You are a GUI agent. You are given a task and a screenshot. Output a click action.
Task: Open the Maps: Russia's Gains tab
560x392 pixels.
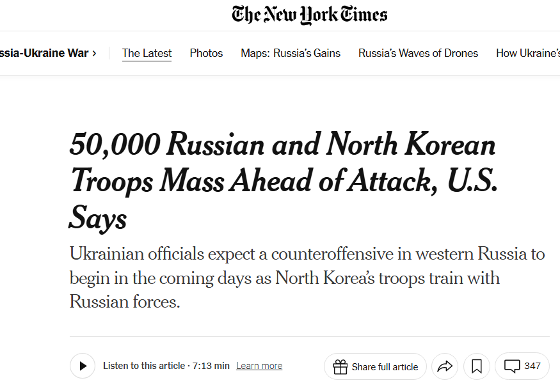point(291,53)
